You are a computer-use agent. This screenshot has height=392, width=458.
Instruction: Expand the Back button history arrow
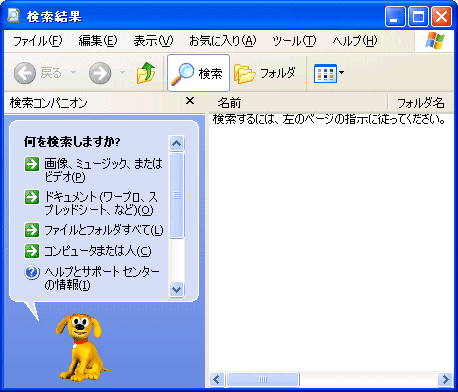point(73,72)
